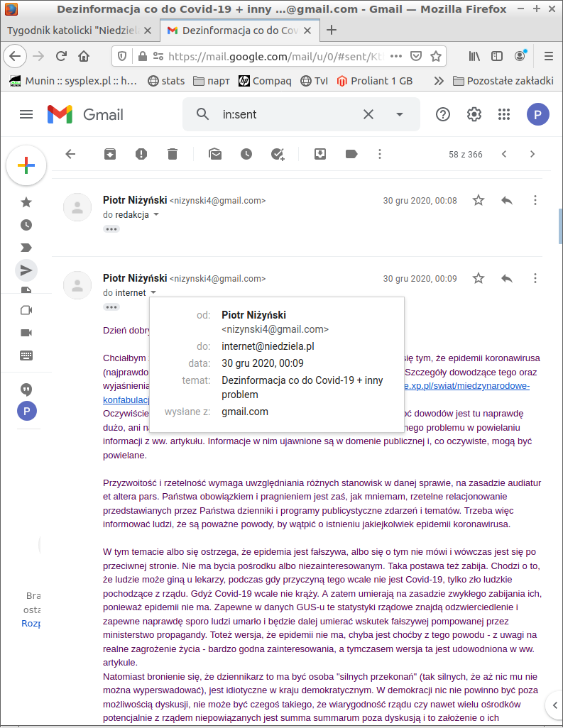The image size is (563, 728).
Task: Open Gmail settings gear
Action: tap(474, 114)
